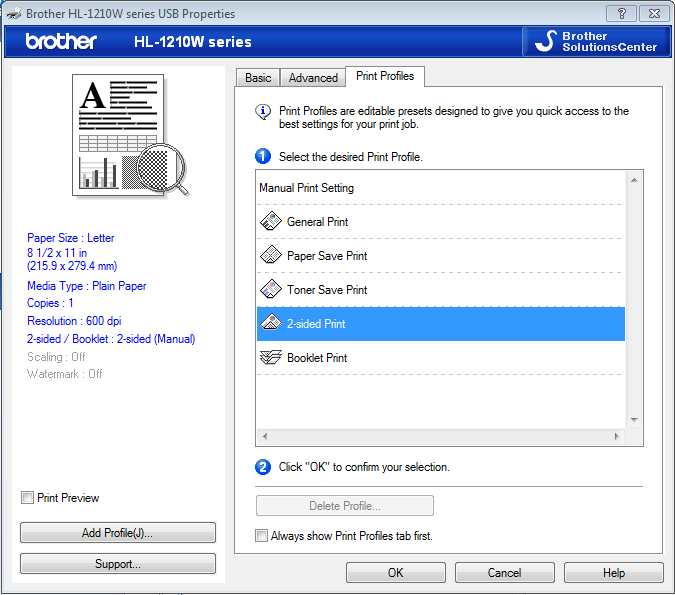The image size is (675, 595).
Task: Click the question mark help button in title bar
Action: tap(621, 14)
